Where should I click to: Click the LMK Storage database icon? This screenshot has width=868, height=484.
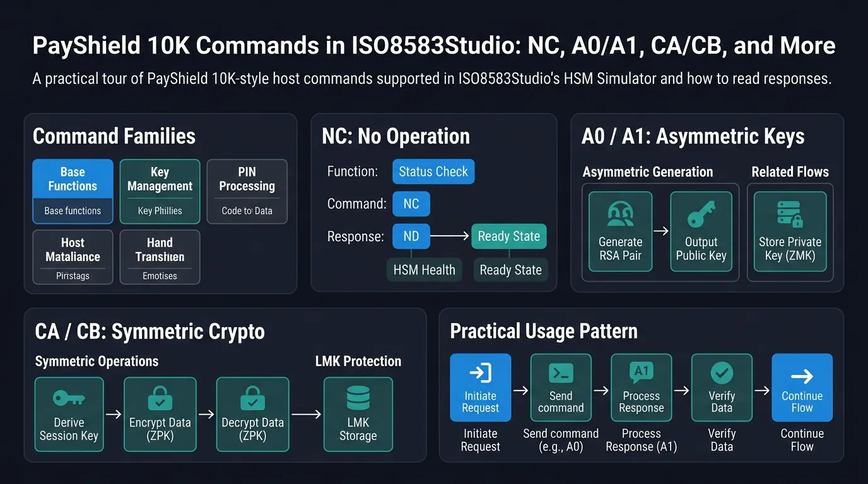click(358, 398)
